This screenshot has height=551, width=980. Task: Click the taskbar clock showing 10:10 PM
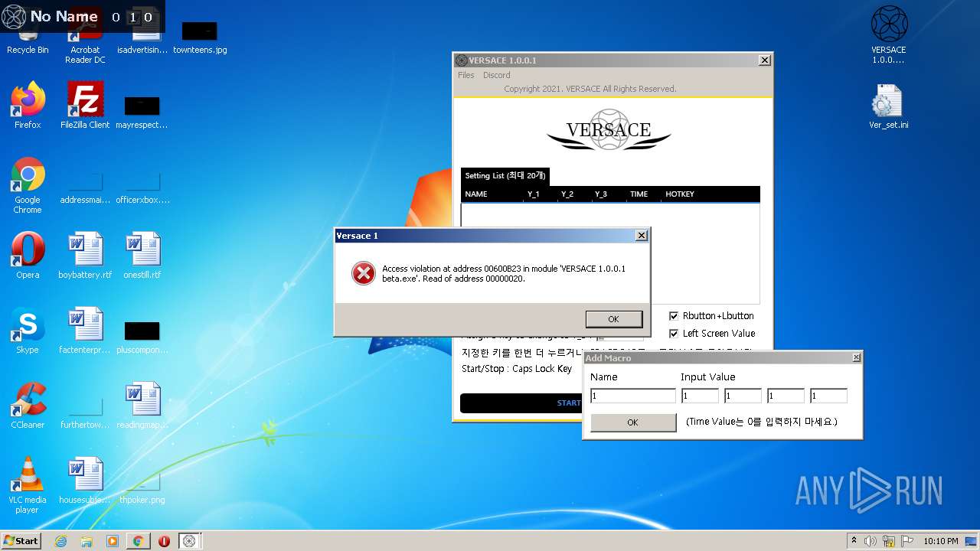pyautogui.click(x=940, y=541)
